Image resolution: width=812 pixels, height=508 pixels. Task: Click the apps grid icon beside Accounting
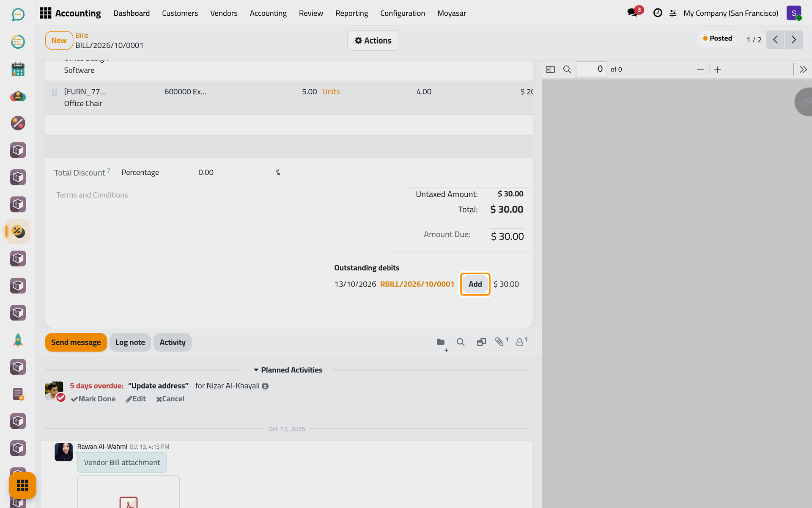coord(45,13)
